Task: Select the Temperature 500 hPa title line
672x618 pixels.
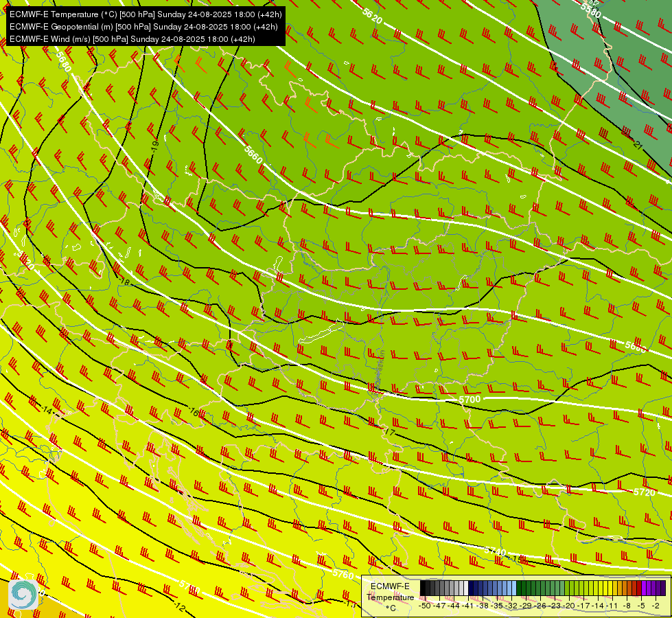Action: tap(146, 14)
